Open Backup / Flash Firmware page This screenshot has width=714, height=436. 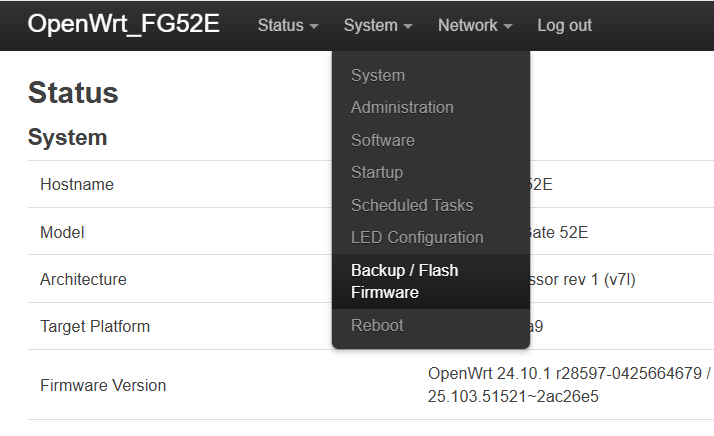405,281
